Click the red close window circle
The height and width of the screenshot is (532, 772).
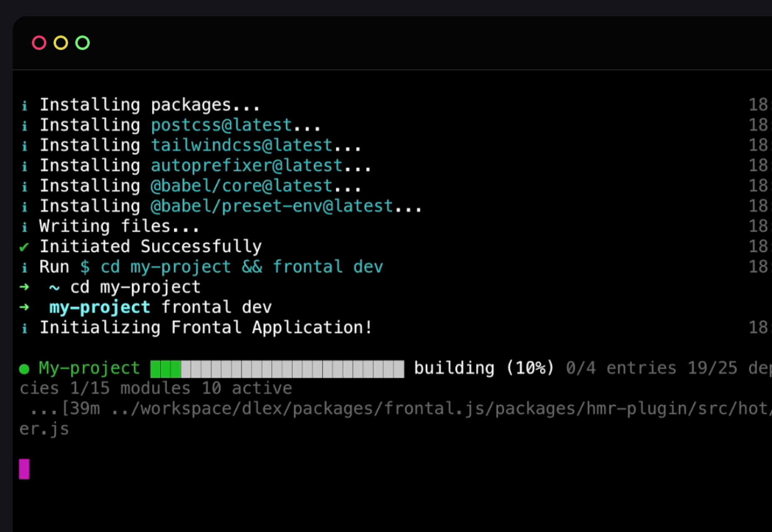39,43
